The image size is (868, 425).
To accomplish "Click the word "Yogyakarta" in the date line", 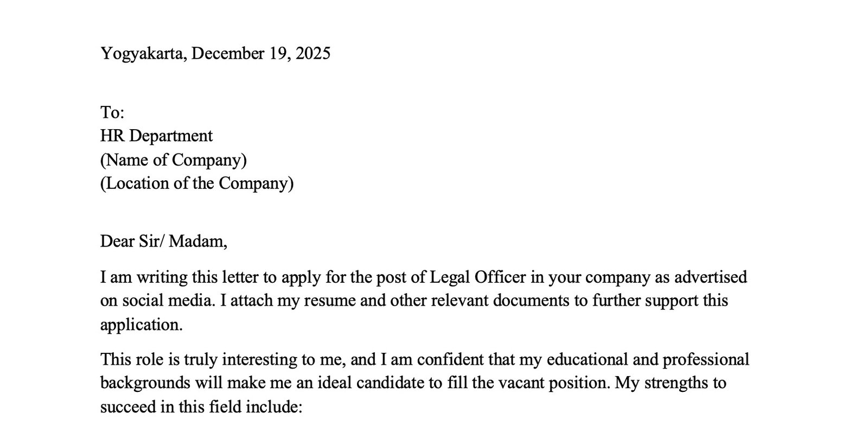I will pyautogui.click(x=142, y=53).
